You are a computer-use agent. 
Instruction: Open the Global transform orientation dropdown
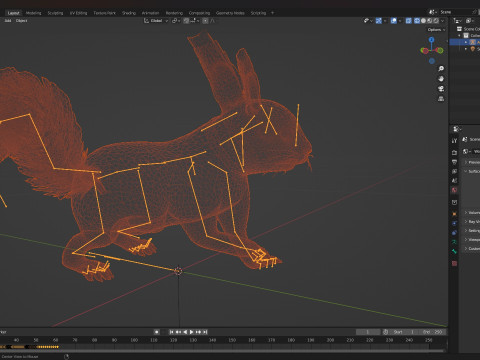click(156, 21)
